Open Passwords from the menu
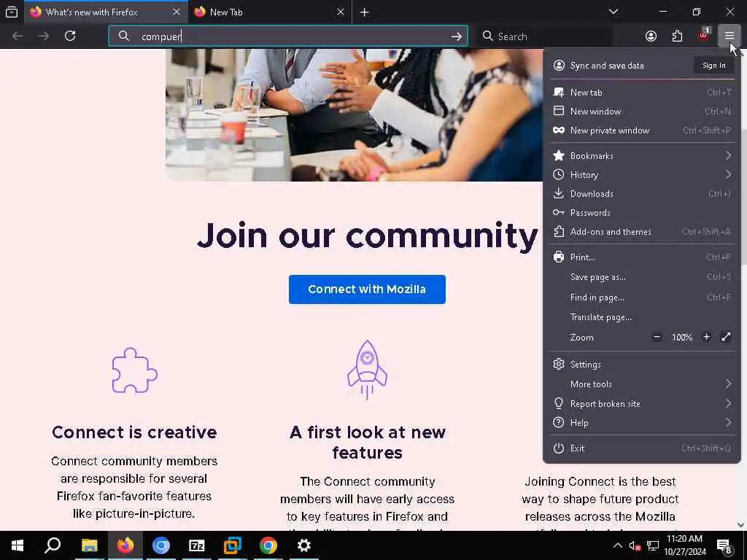747x560 pixels. click(x=642, y=213)
